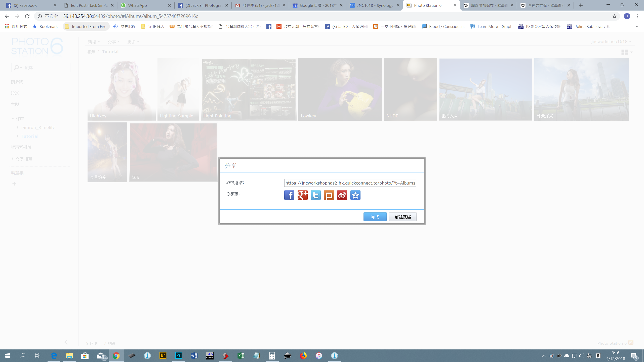This screenshot has height=362, width=644.
Task: Open the Lighting Sample album
Action: (x=178, y=89)
